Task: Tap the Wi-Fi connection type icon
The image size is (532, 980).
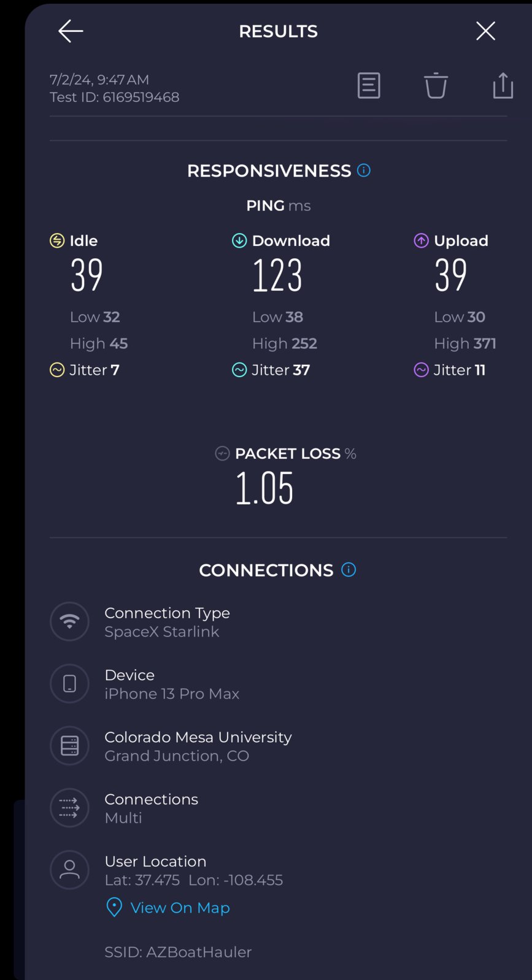Action: click(69, 621)
